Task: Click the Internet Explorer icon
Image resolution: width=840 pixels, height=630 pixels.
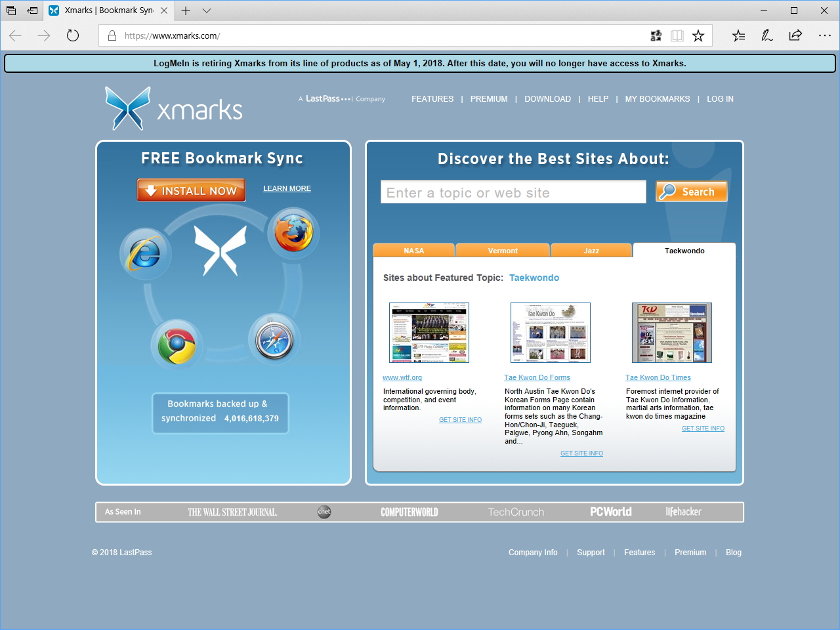Action: [x=145, y=253]
